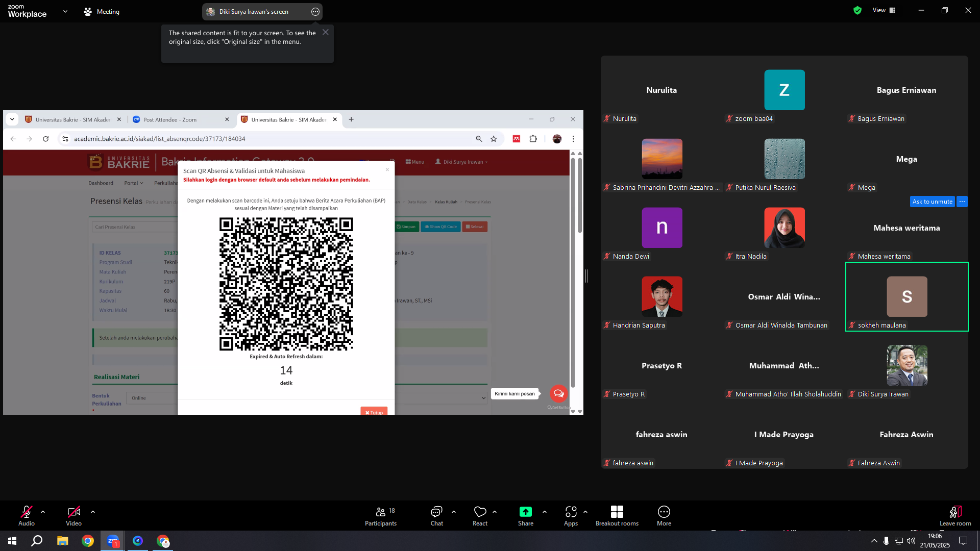Open a new browser tab
The height and width of the screenshot is (551, 980).
pos(351,119)
